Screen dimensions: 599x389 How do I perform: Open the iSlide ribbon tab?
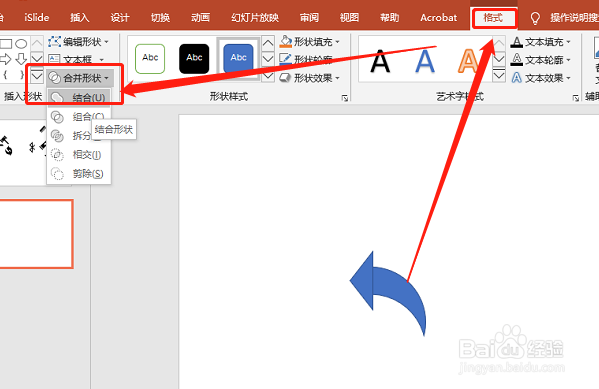coord(37,18)
